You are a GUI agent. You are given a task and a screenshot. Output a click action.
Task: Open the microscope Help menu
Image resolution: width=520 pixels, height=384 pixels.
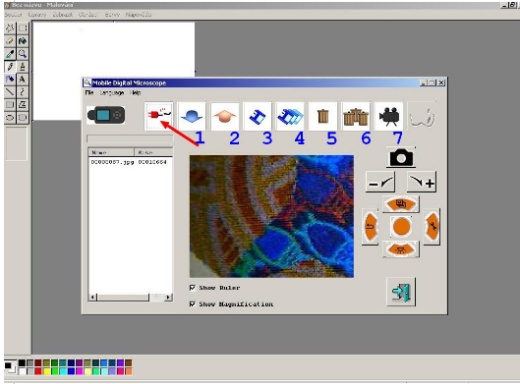pos(135,92)
